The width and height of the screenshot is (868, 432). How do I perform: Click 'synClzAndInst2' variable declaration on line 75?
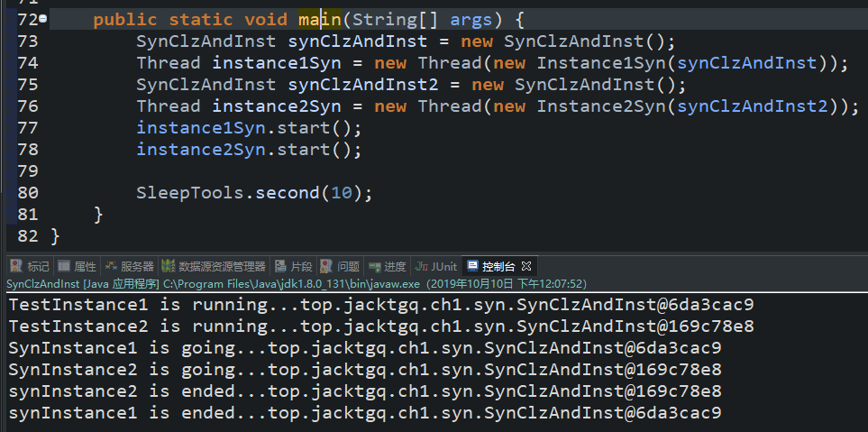363,85
